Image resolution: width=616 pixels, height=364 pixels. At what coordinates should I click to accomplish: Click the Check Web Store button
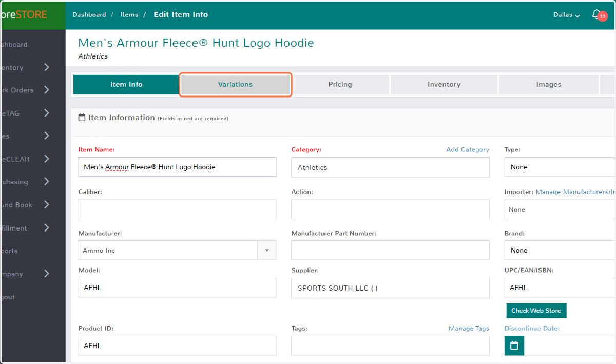536,311
